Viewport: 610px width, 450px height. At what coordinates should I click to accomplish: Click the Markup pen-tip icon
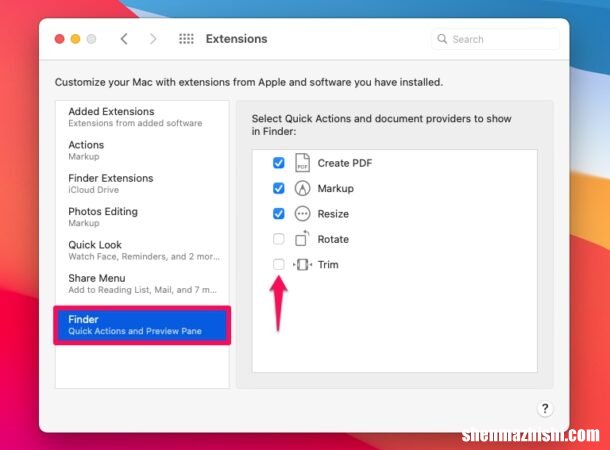pos(302,188)
